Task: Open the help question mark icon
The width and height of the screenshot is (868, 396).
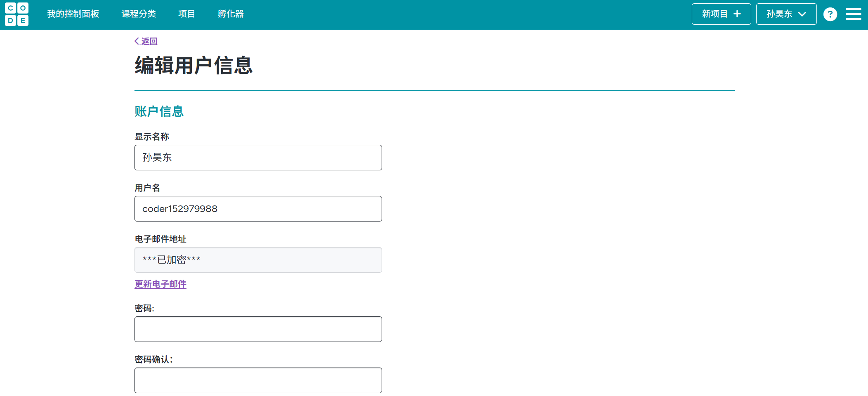Action: pyautogui.click(x=830, y=14)
